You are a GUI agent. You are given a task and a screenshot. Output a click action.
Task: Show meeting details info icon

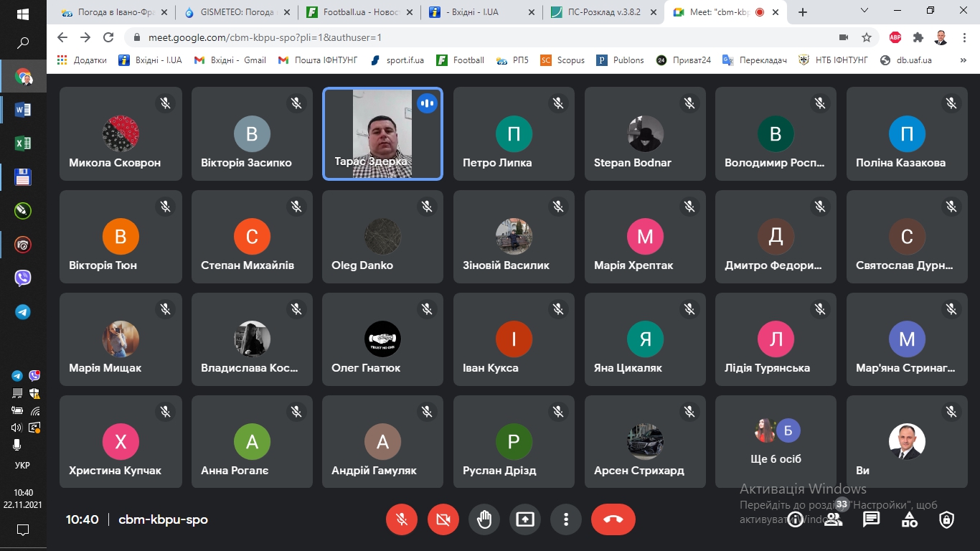point(795,519)
